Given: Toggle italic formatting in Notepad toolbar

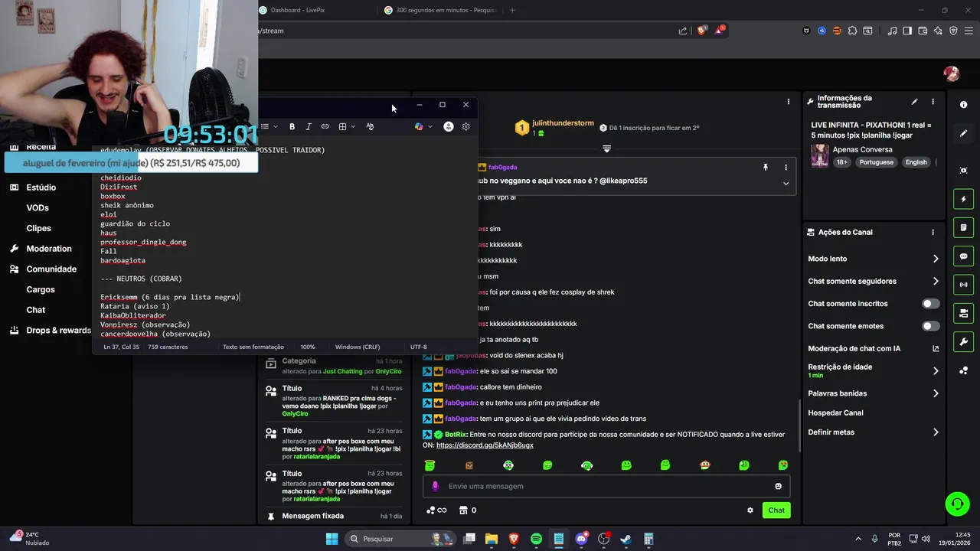Looking at the screenshot, I should click(x=309, y=126).
